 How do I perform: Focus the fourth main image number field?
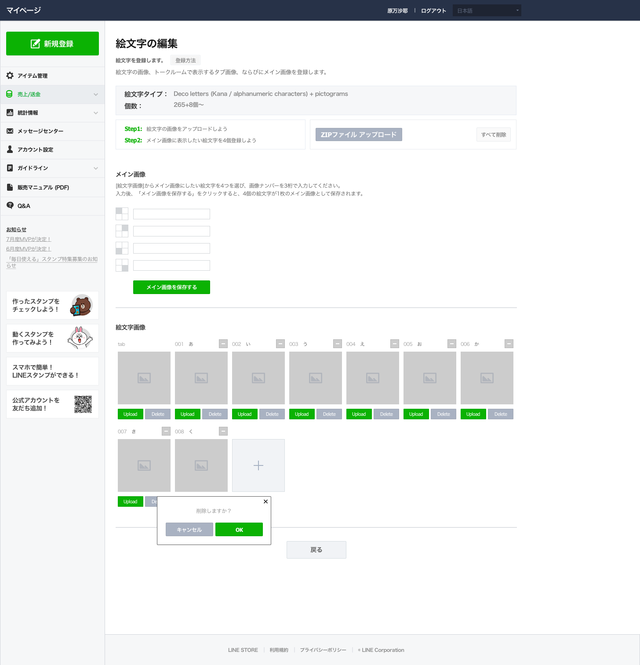(171, 265)
